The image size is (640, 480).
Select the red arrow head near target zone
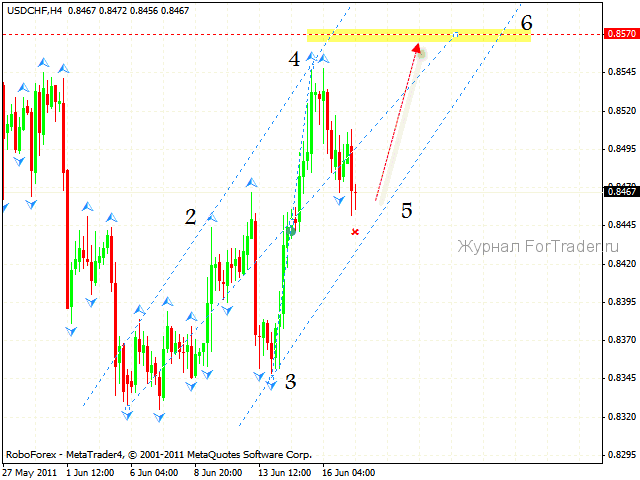click(x=417, y=49)
